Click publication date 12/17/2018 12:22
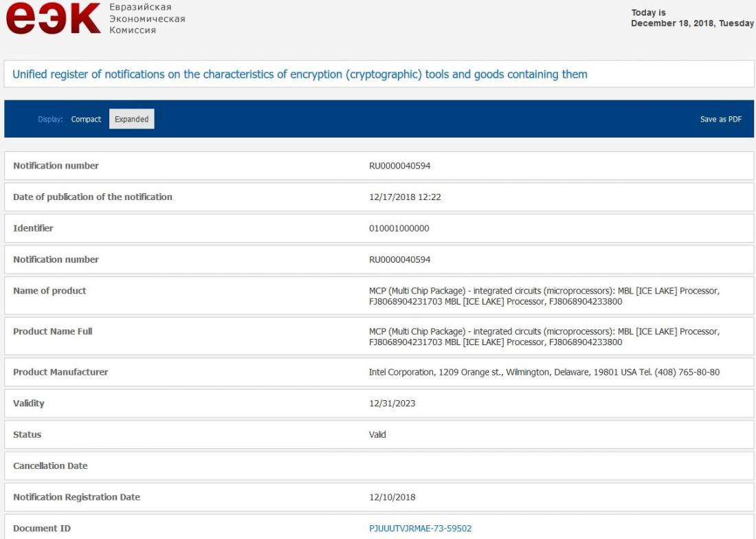Image resolution: width=756 pixels, height=539 pixels. (x=405, y=197)
